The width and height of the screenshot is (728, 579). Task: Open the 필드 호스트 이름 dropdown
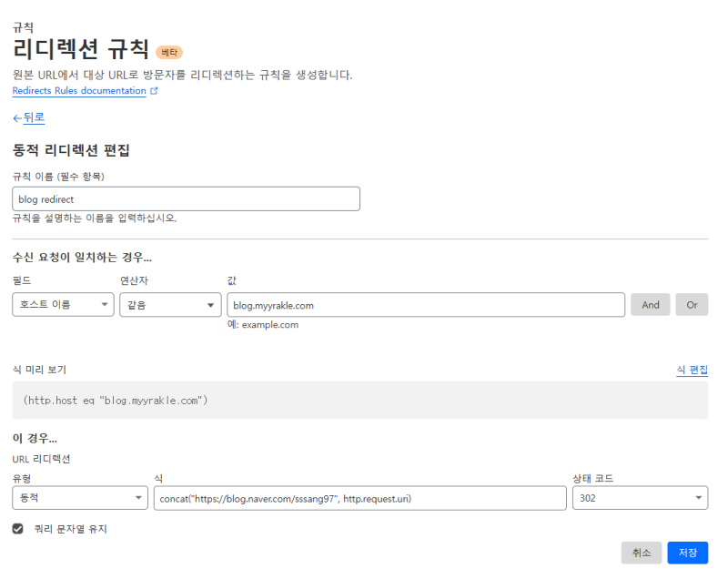click(x=63, y=305)
